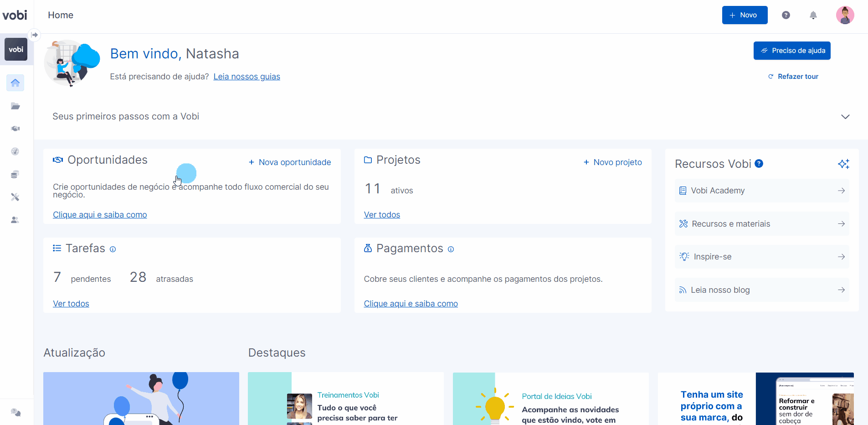Open the gauge dashboard icon in sidebar
The height and width of the screenshot is (425, 868).
[x=15, y=151]
